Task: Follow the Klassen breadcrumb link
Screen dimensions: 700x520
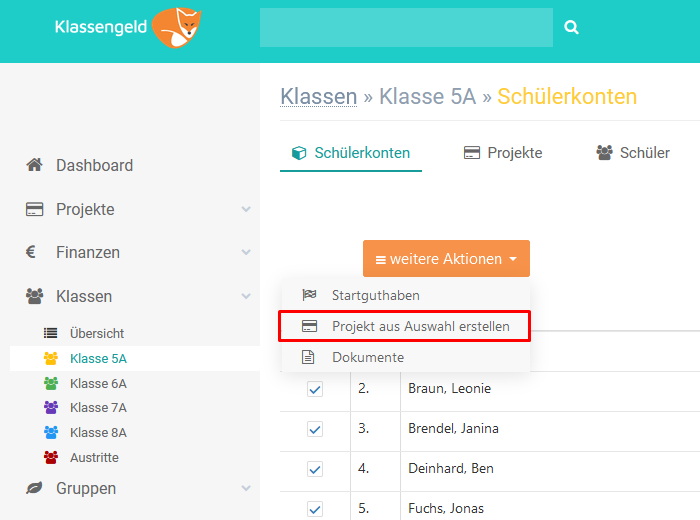Action: pos(319,96)
